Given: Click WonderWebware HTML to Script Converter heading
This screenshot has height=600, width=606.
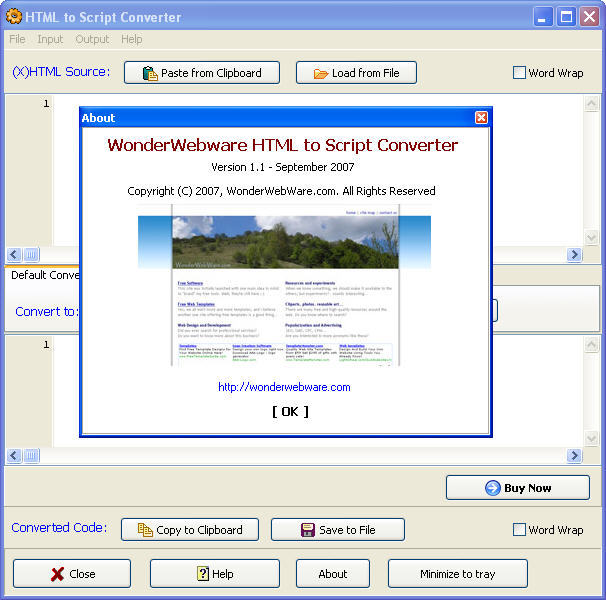Looking at the screenshot, I should [x=283, y=145].
